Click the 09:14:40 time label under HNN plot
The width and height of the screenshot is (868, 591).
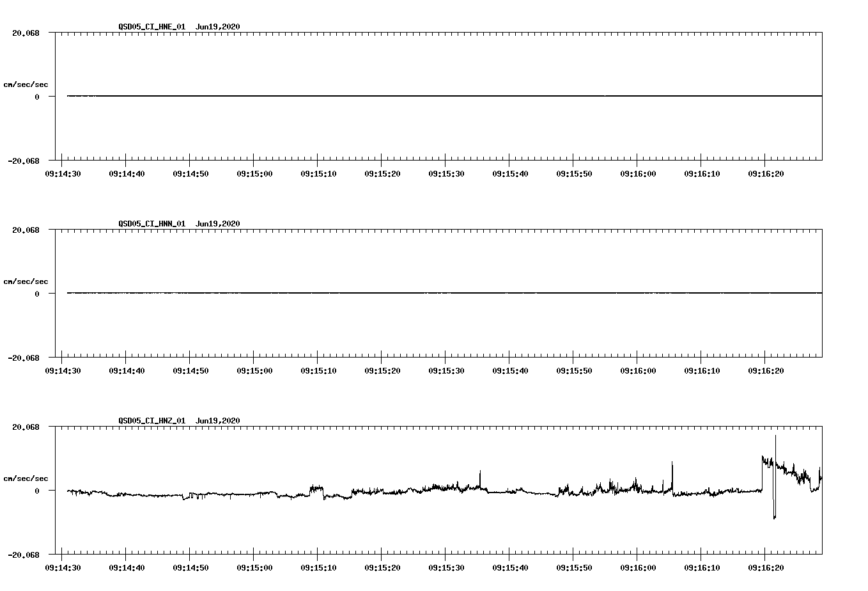coord(127,371)
